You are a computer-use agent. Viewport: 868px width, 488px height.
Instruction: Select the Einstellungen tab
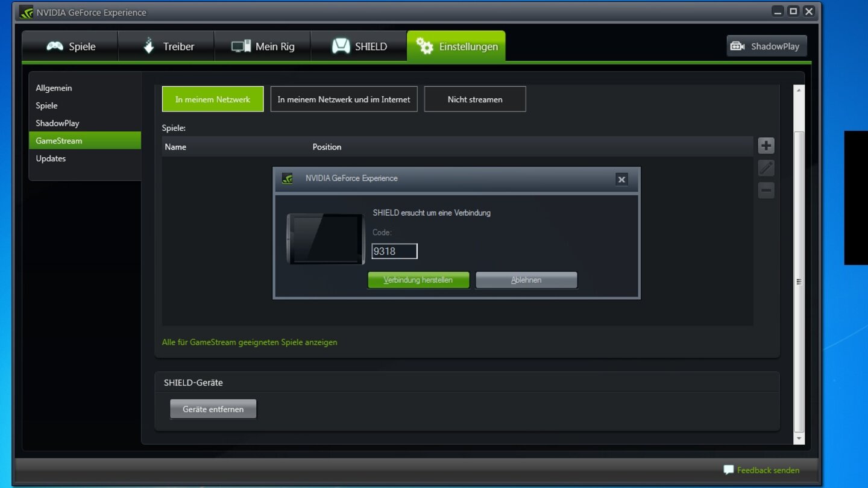(456, 46)
